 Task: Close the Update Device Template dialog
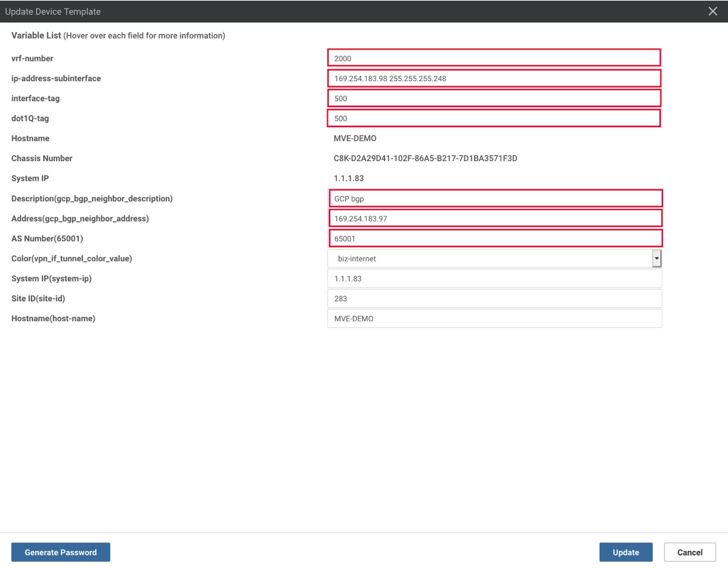coord(713,11)
